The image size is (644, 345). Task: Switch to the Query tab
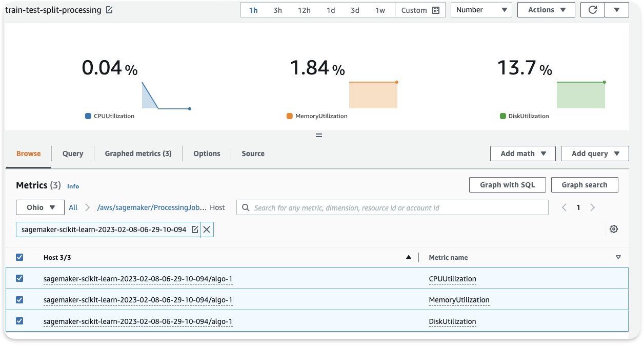[x=73, y=154]
